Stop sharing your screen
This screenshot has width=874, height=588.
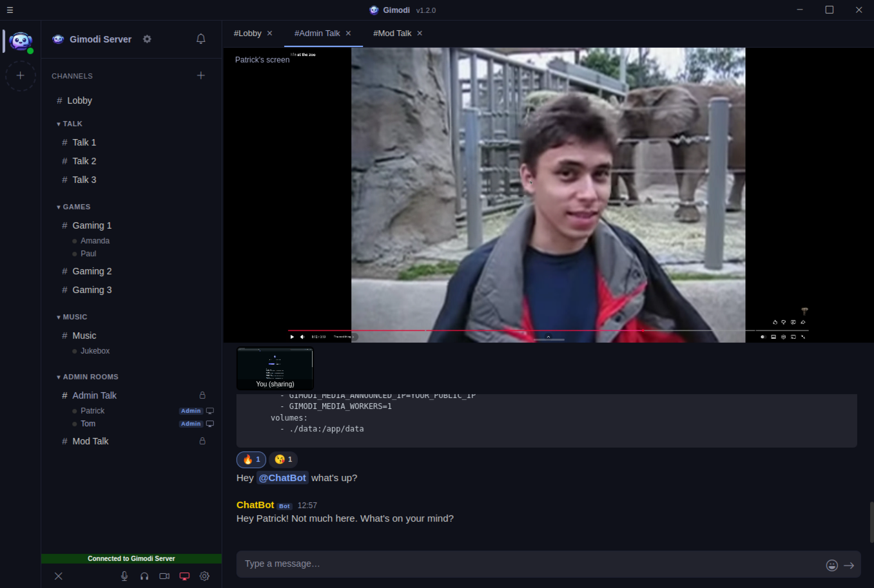[x=184, y=576]
